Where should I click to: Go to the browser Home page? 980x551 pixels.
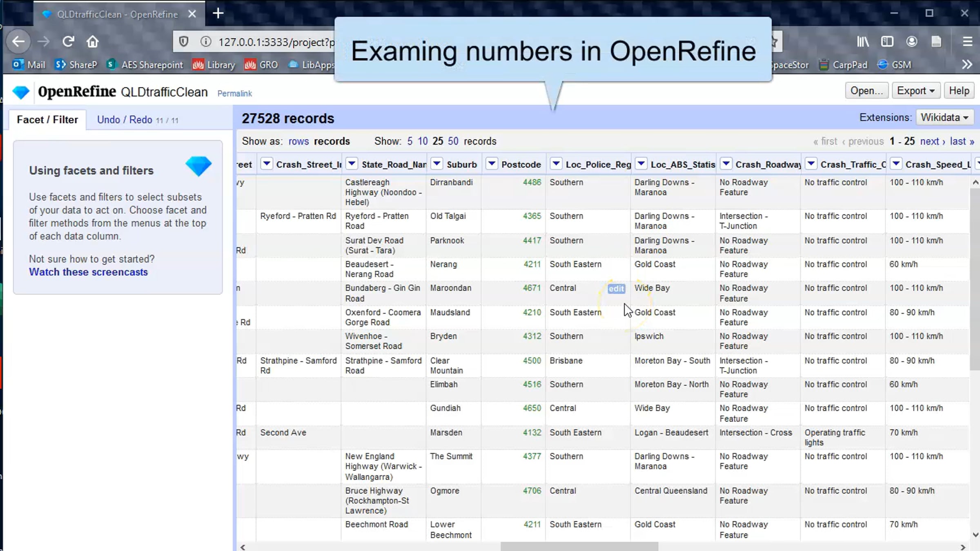pos(93,41)
